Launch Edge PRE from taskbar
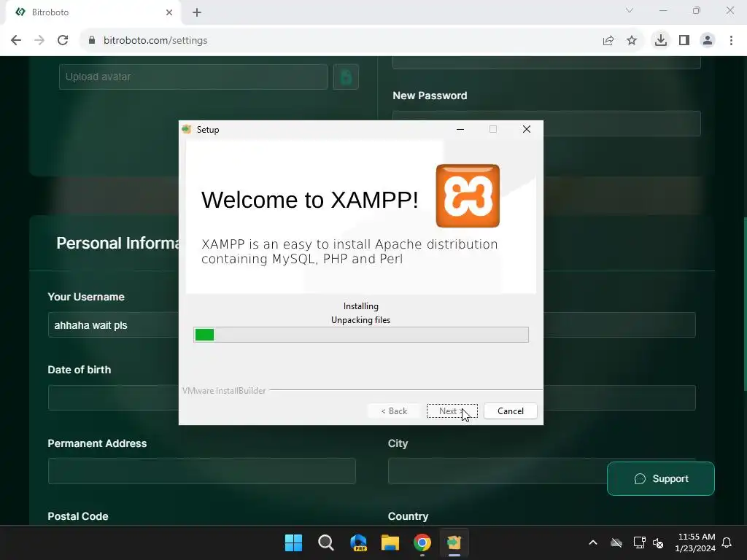This screenshot has height=560, width=747. [x=358, y=542]
